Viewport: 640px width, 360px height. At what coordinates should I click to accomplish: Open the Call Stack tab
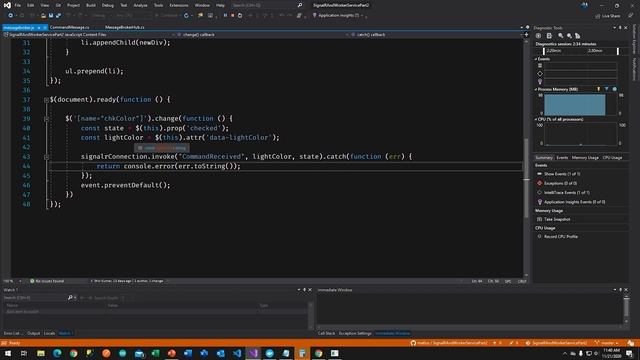326,333
